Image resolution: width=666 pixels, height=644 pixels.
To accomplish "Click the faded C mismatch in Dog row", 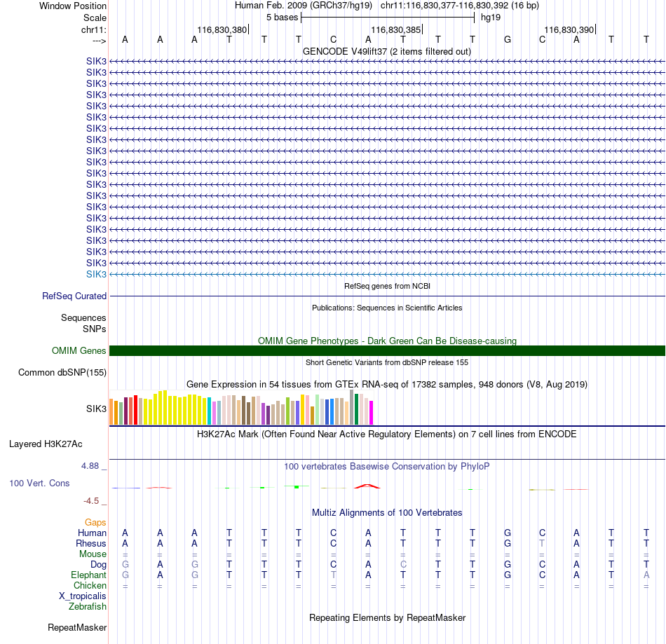I will pos(403,564).
